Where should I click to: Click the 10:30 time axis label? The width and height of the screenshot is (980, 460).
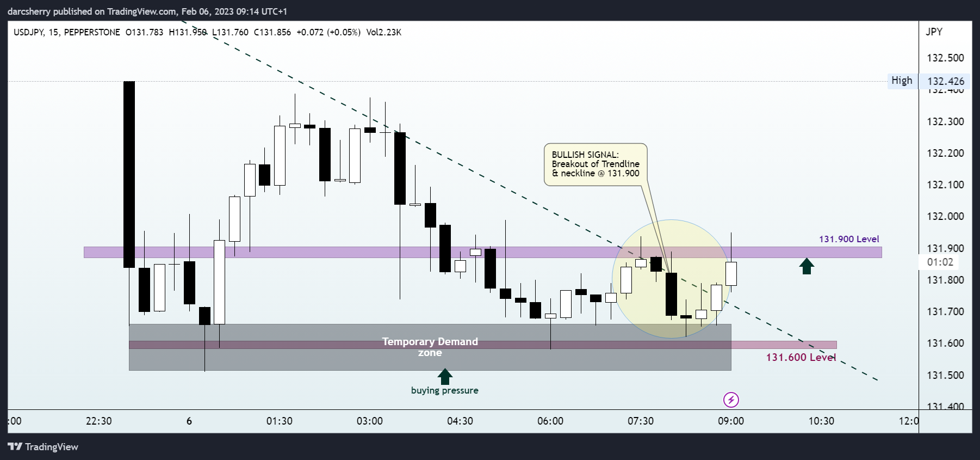pos(821,421)
